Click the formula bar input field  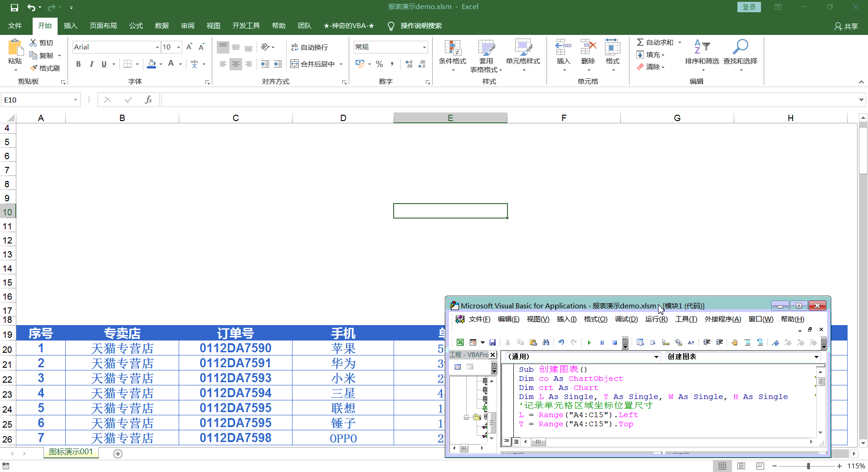point(508,100)
